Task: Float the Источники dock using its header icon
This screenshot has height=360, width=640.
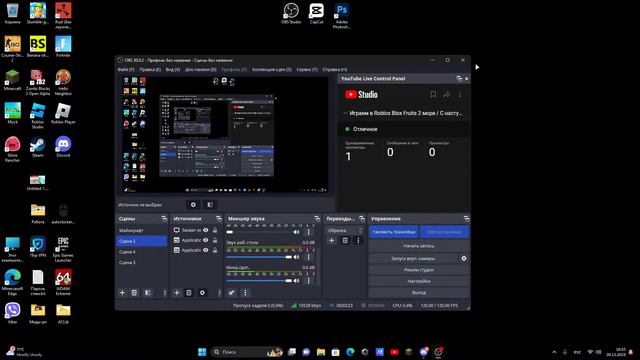Action: click(218, 219)
